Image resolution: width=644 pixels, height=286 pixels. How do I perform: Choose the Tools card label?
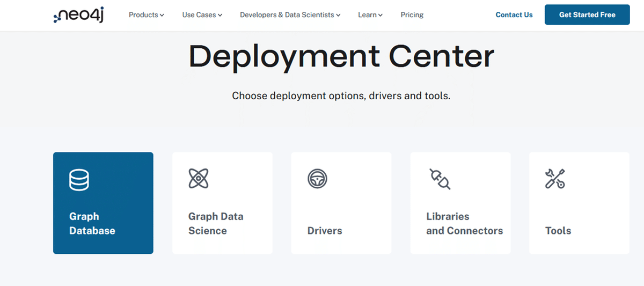coord(558,231)
